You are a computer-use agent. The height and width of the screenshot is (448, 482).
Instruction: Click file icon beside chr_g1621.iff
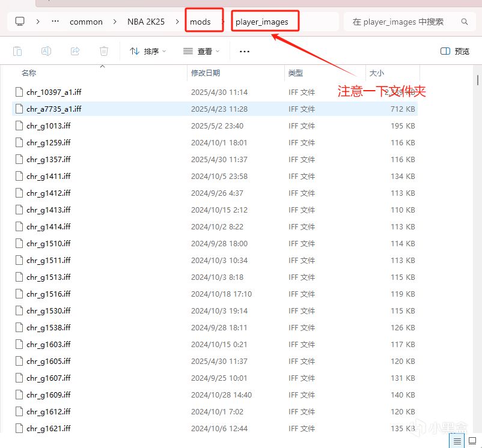[x=19, y=428]
